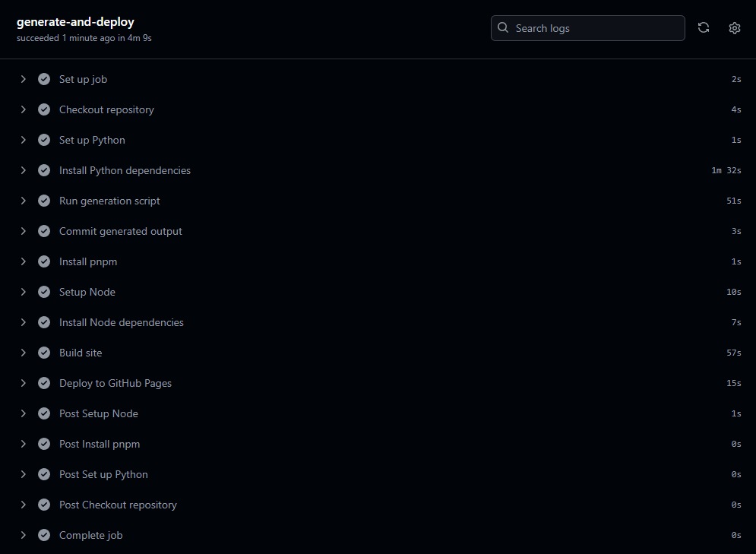Expand the Setup Node step chevron
This screenshot has width=756, height=554.
[23, 292]
